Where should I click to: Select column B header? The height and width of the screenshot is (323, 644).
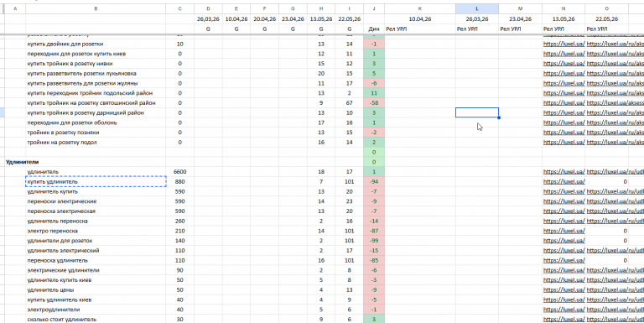point(96,9)
